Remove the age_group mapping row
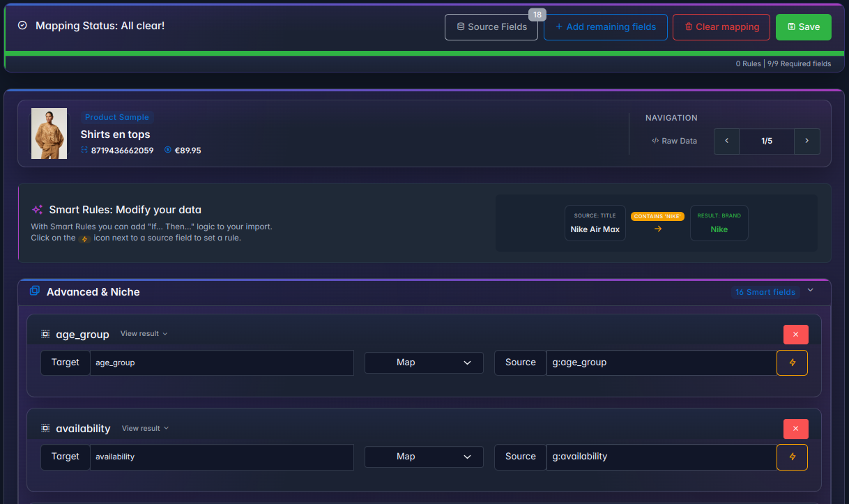Viewport: 849px width, 504px height. (795, 335)
